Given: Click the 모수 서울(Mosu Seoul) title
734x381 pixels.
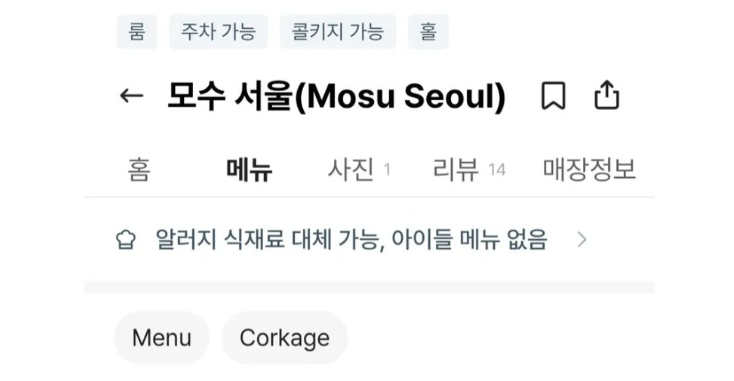Looking at the screenshot, I should point(337,96).
